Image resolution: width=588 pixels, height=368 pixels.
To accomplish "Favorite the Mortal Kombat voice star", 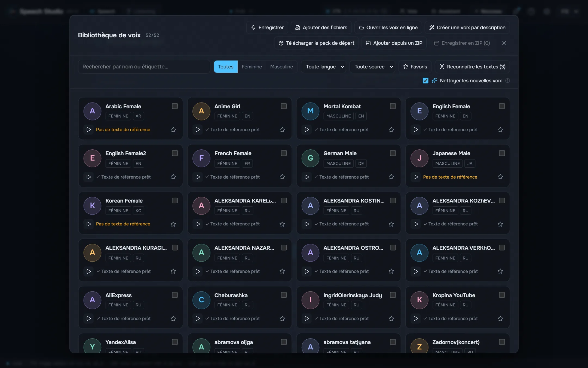I will pos(391,130).
